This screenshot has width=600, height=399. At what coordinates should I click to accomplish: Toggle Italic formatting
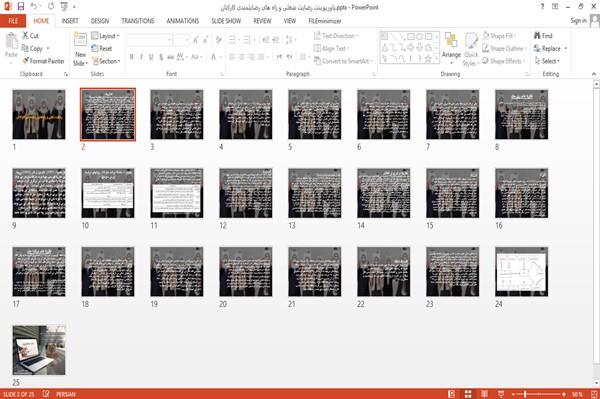coord(141,57)
